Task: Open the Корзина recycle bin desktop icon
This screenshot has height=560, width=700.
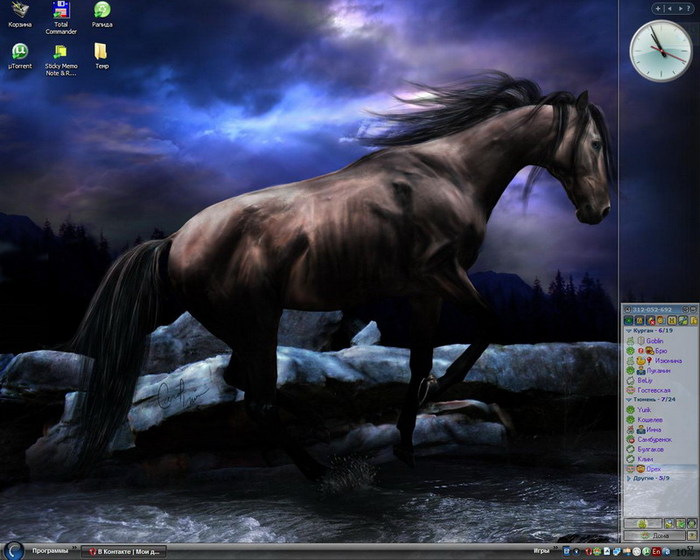Action: (x=20, y=15)
